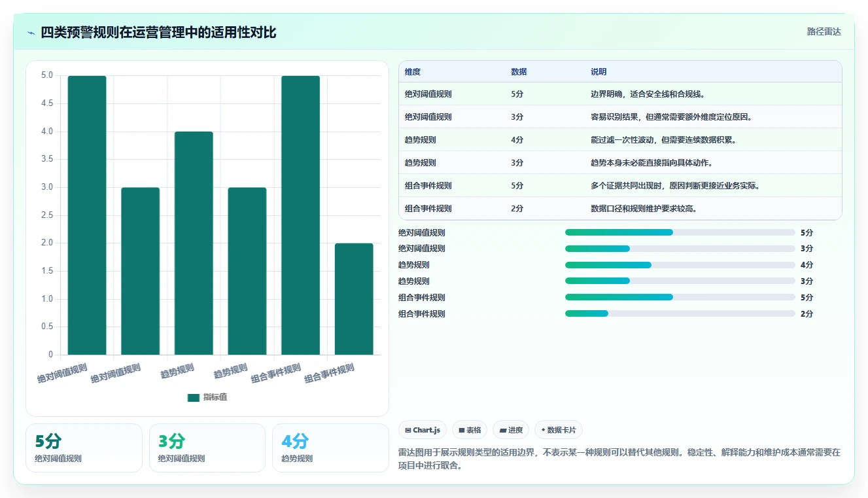Click the sparkle icon in the 数据卡片 chip
The height and width of the screenshot is (498, 868).
543,430
